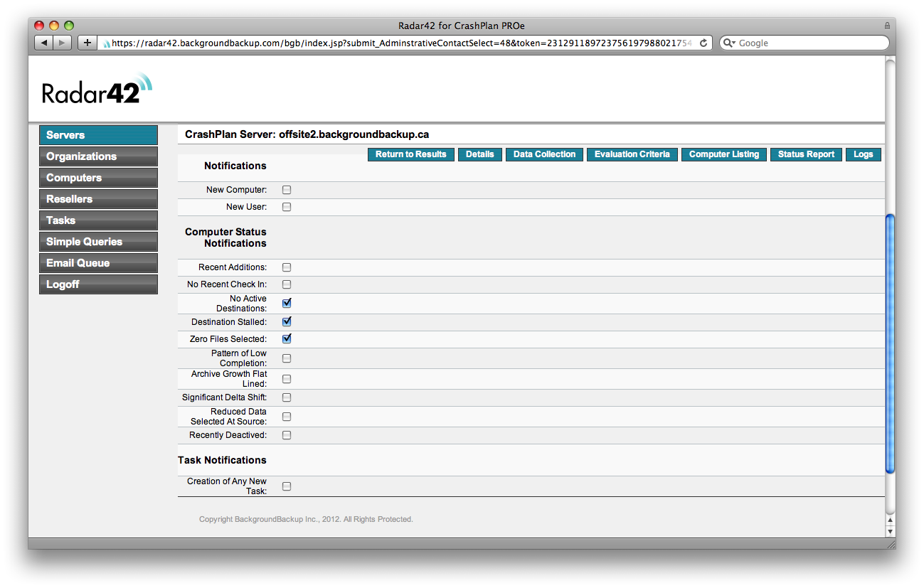Tick the Recently Deactived checkbox
The width and height of the screenshot is (924, 588).
[x=287, y=435]
